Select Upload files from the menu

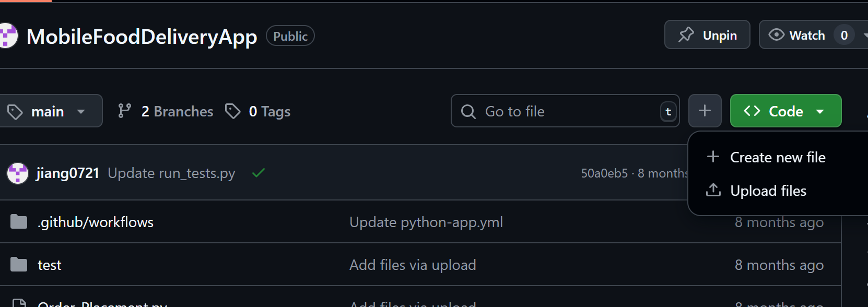coord(768,191)
